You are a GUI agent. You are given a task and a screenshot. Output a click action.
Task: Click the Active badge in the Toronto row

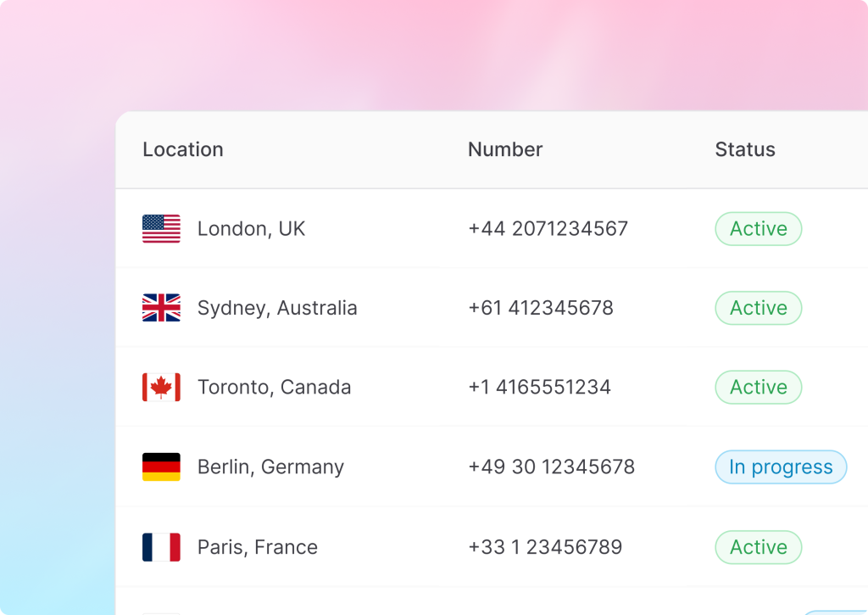pos(758,388)
